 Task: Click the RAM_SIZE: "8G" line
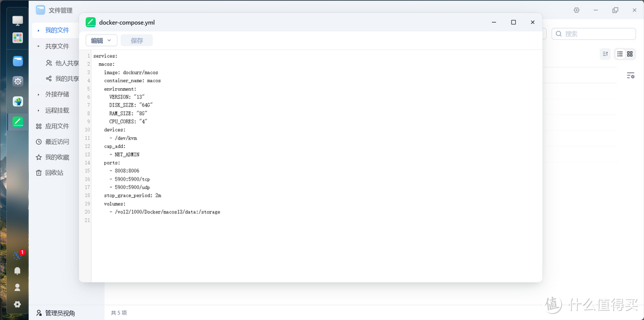129,114
